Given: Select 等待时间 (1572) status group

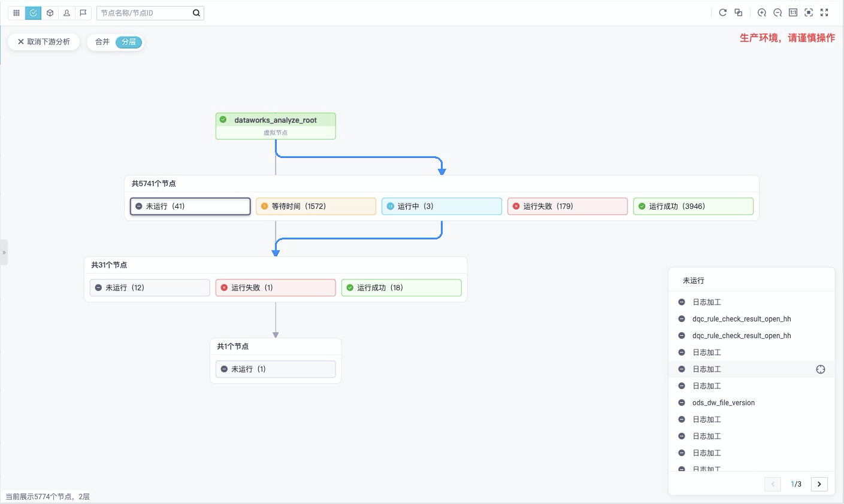Looking at the screenshot, I should tap(316, 206).
